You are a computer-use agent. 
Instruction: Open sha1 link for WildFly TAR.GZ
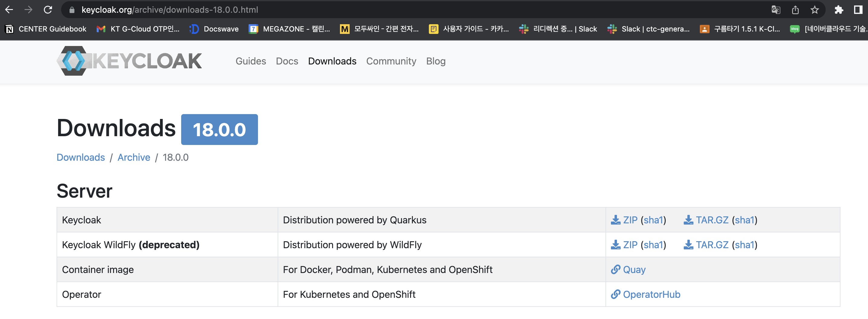tap(744, 245)
